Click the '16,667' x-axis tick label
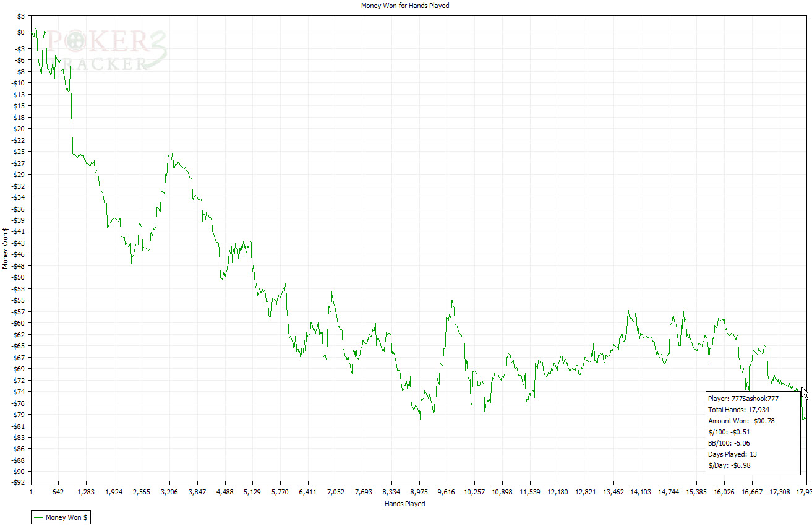 (x=751, y=493)
